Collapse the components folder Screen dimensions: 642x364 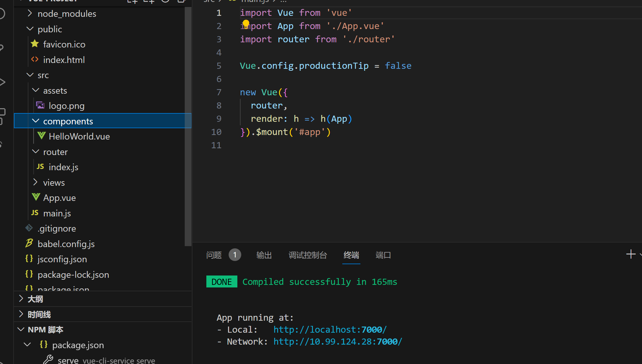tap(68, 121)
